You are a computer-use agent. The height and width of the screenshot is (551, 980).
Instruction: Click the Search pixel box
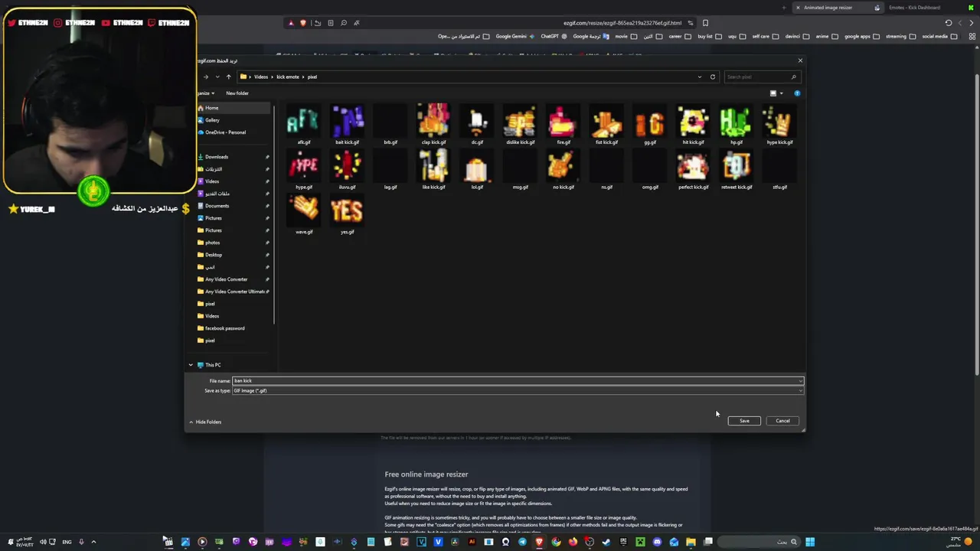(761, 77)
